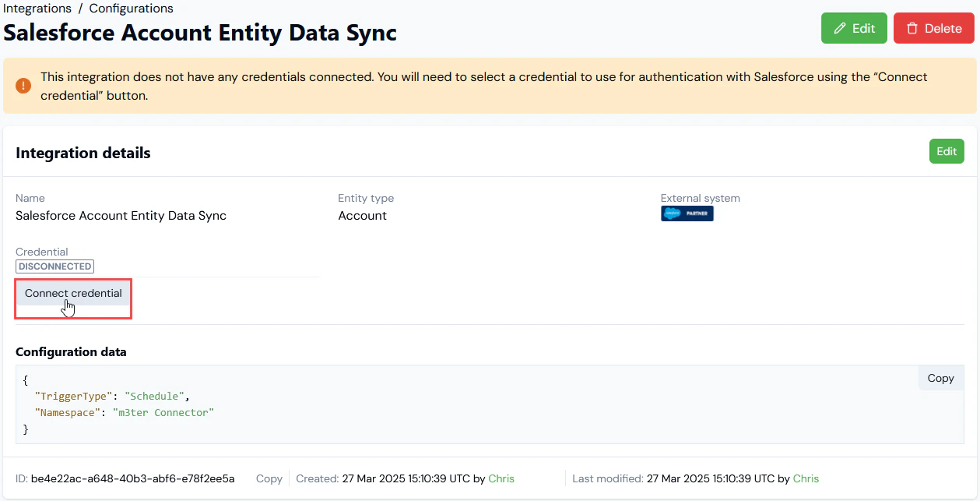Click the ID value be4e22ac-a648-40b3
This screenshot has height=501, width=980.
pyautogui.click(x=132, y=478)
